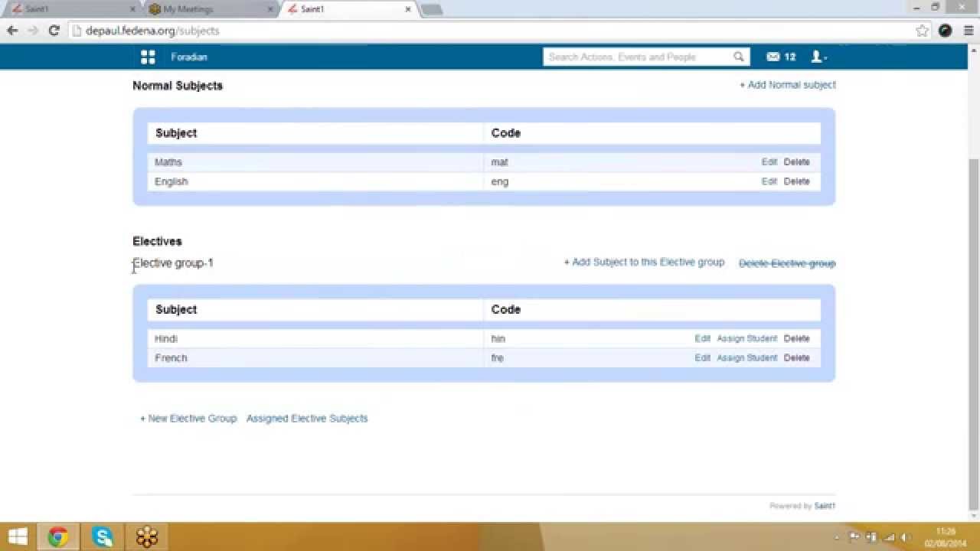Reload the page with refresh icon
This screenshot has height=551, width=980.
coord(54,31)
